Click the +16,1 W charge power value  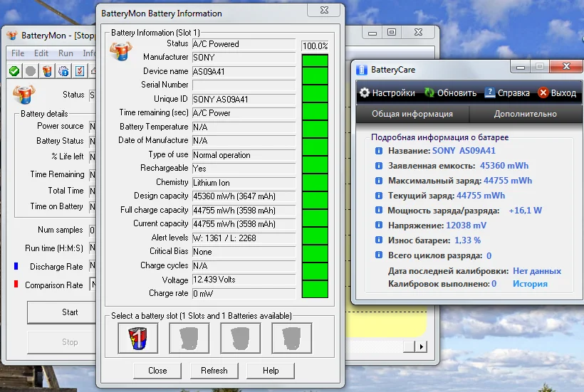point(525,211)
